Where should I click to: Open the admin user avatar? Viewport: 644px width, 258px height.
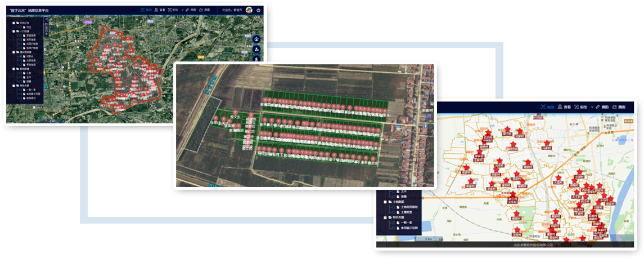click(249, 10)
